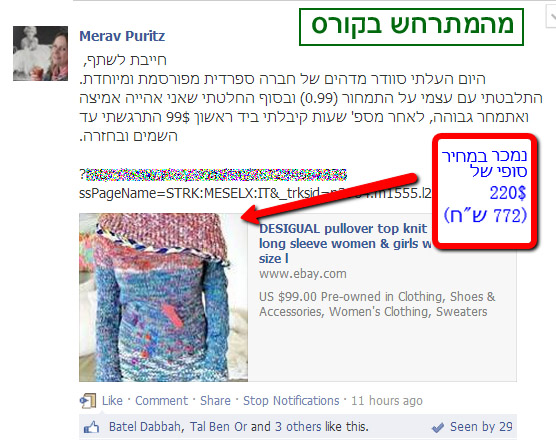The height and width of the screenshot is (440, 556).
Task: Stop Notifications for this post
Action: (291, 401)
